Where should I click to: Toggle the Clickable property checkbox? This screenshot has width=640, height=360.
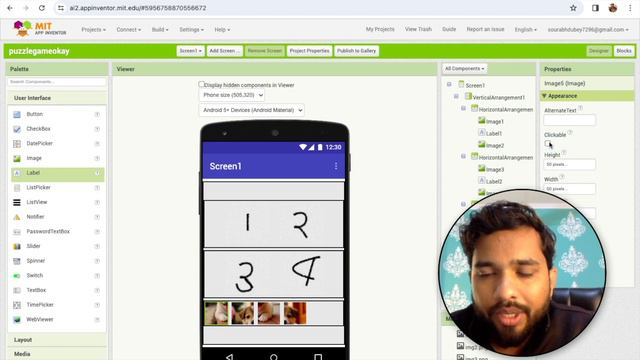(x=547, y=143)
